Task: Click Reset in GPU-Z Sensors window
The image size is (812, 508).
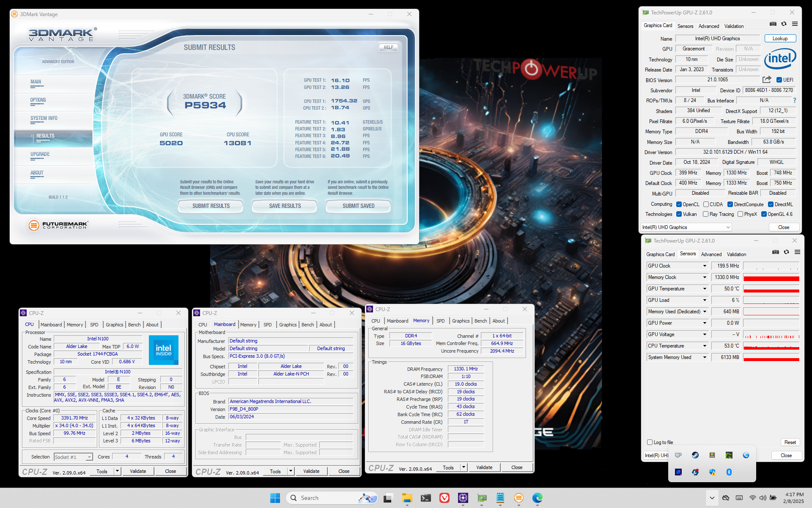Action: click(x=790, y=442)
